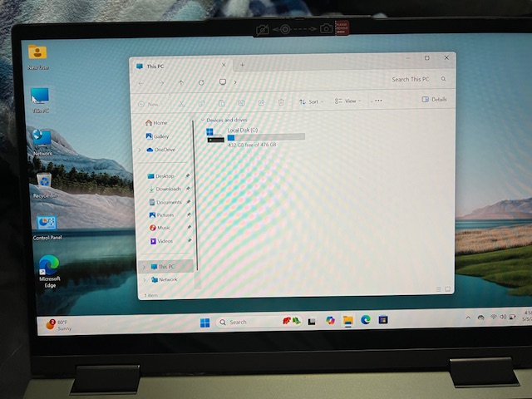
Task: Refresh the This PC view
Action: tap(201, 82)
